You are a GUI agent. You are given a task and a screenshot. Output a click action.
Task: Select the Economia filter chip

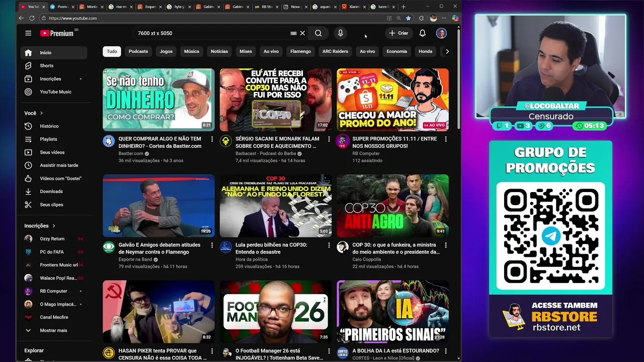coord(396,51)
